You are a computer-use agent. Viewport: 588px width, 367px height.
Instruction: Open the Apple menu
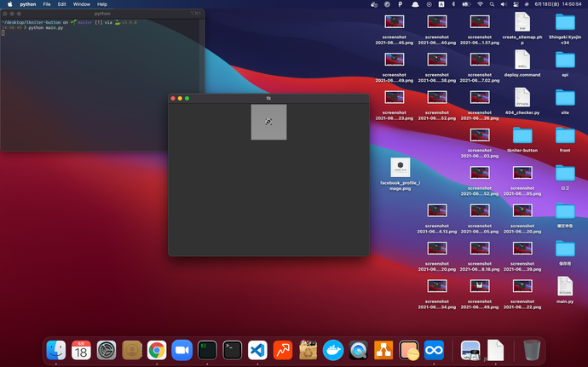click(9, 4)
